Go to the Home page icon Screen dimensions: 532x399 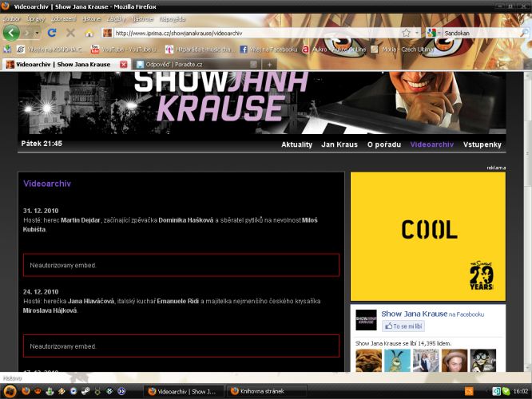pos(89,33)
